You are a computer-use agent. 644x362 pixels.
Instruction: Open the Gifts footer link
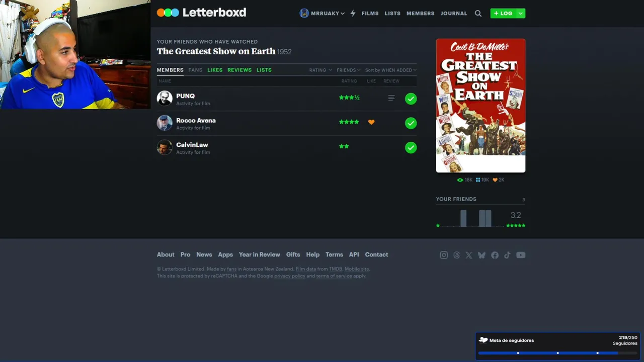[x=293, y=254]
